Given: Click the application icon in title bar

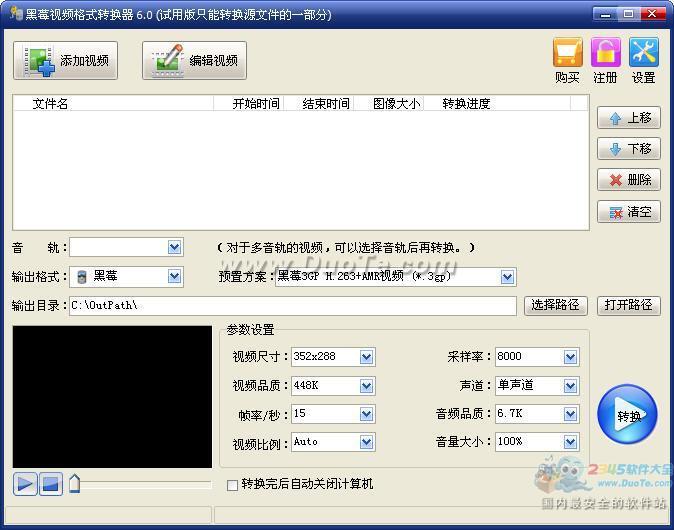Looking at the screenshot, I should click(x=16, y=13).
